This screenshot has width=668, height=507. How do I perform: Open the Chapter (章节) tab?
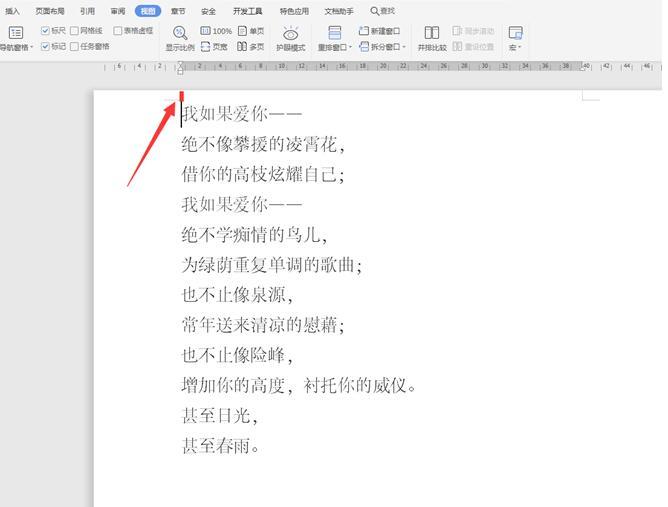point(178,11)
